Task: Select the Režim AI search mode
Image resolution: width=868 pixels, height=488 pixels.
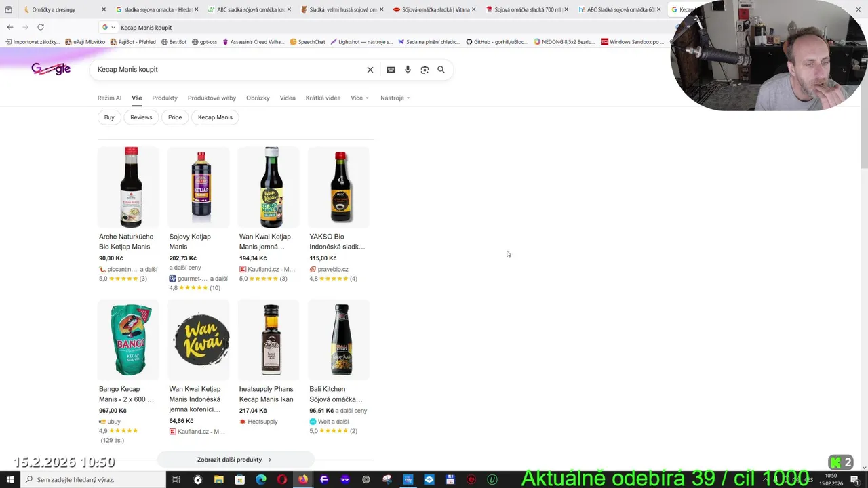Action: pos(109,98)
